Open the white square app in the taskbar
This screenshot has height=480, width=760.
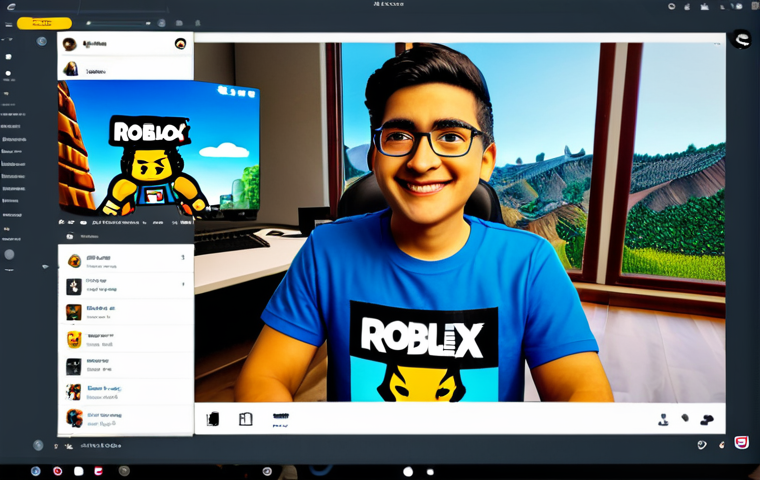[x=79, y=471]
